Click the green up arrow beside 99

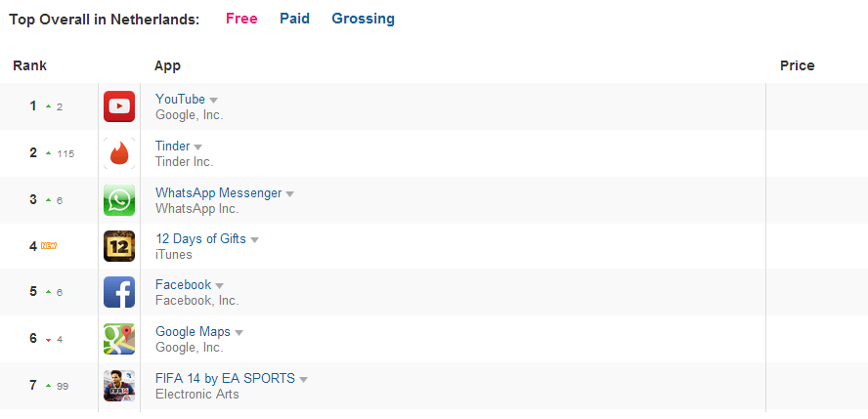pyautogui.click(x=48, y=385)
